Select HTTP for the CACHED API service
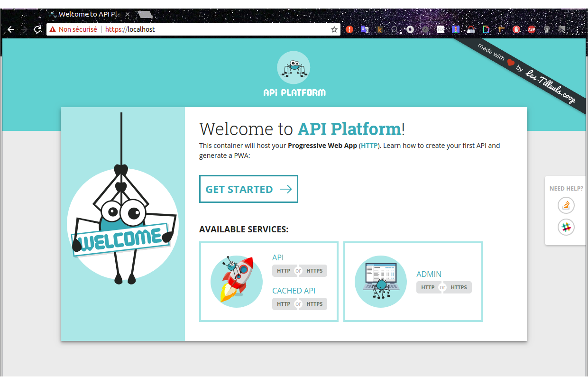This screenshot has width=588, height=385. pyautogui.click(x=284, y=304)
